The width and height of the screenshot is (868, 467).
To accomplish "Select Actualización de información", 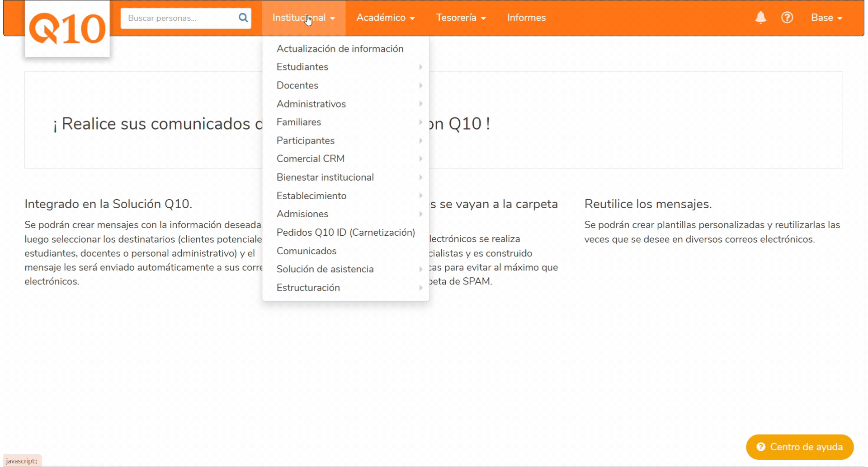I will 345,49.
